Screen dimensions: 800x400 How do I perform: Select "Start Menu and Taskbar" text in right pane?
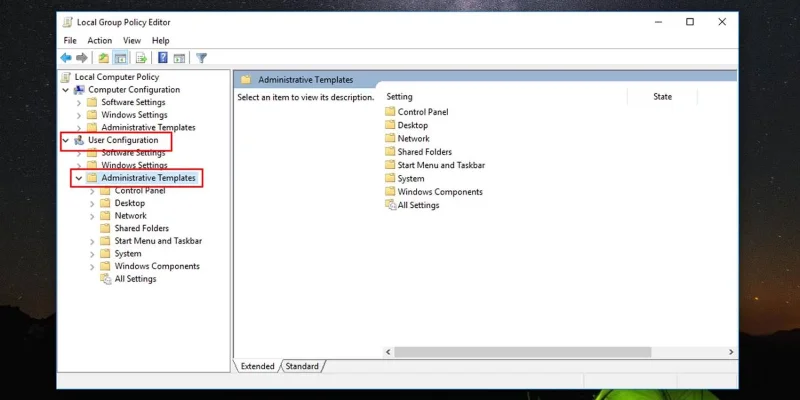point(441,165)
